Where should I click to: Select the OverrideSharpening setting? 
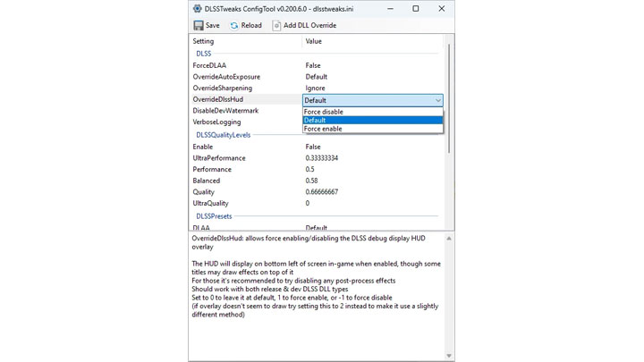coord(222,88)
